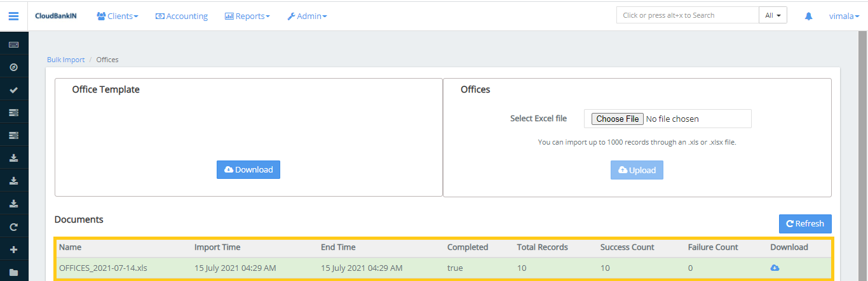The width and height of the screenshot is (868, 281).
Task: Refresh the Documents list
Action: click(805, 224)
